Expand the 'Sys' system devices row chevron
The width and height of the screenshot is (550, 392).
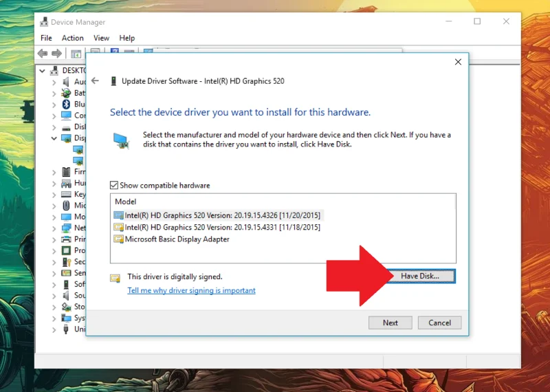54,318
